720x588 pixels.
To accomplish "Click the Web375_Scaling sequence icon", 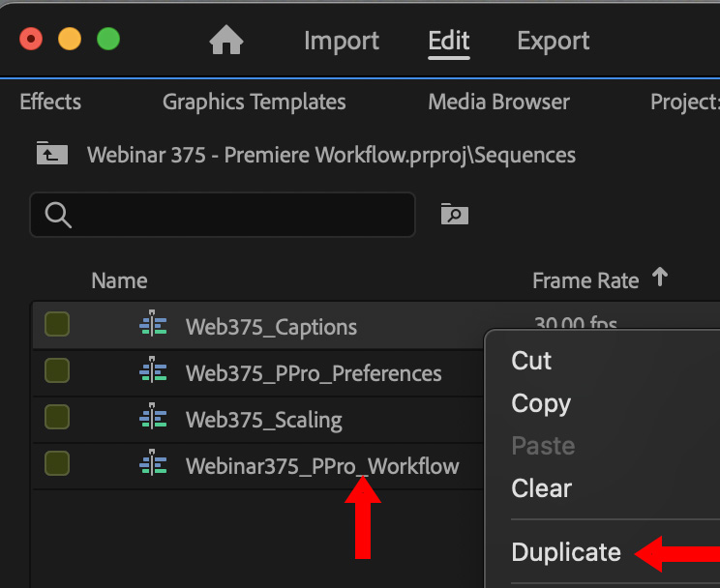I will 153,420.
